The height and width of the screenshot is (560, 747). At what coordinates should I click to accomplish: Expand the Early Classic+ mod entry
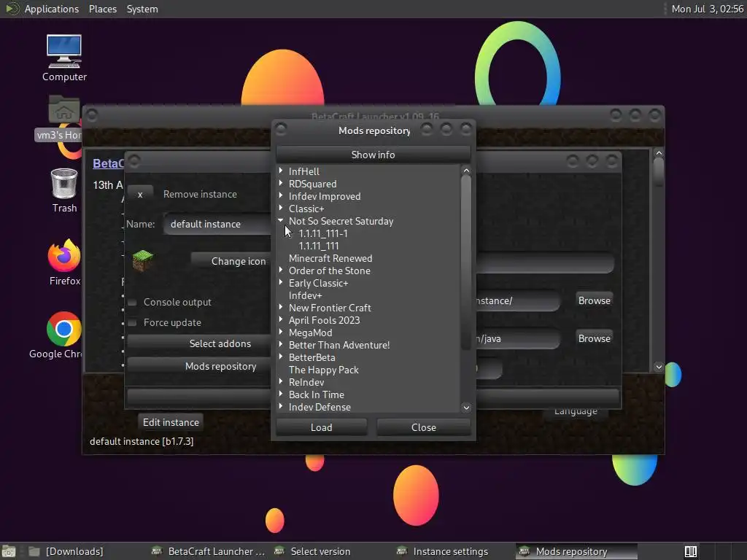281,282
